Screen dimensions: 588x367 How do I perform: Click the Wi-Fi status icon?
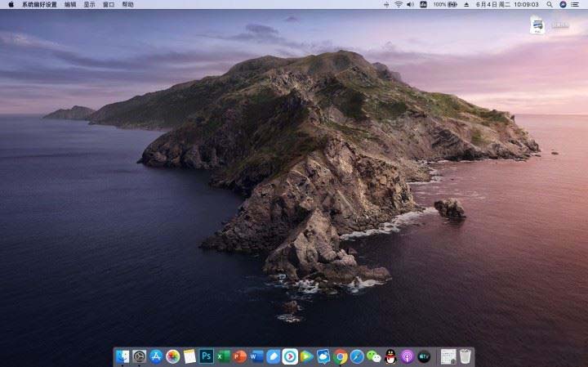(399, 5)
